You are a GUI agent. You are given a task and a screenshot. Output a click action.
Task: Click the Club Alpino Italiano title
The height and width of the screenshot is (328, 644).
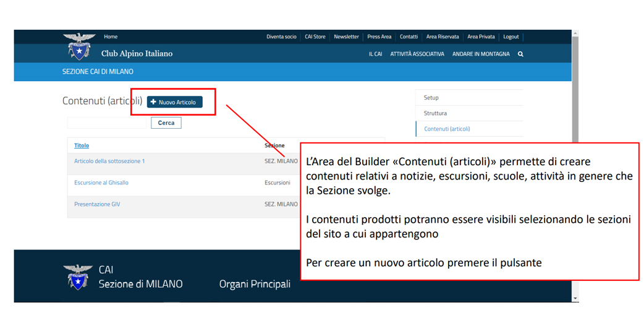[137, 53]
